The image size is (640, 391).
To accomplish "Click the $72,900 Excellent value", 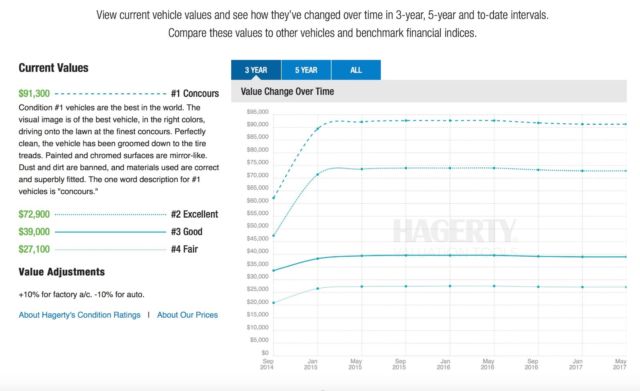I will 34,214.
